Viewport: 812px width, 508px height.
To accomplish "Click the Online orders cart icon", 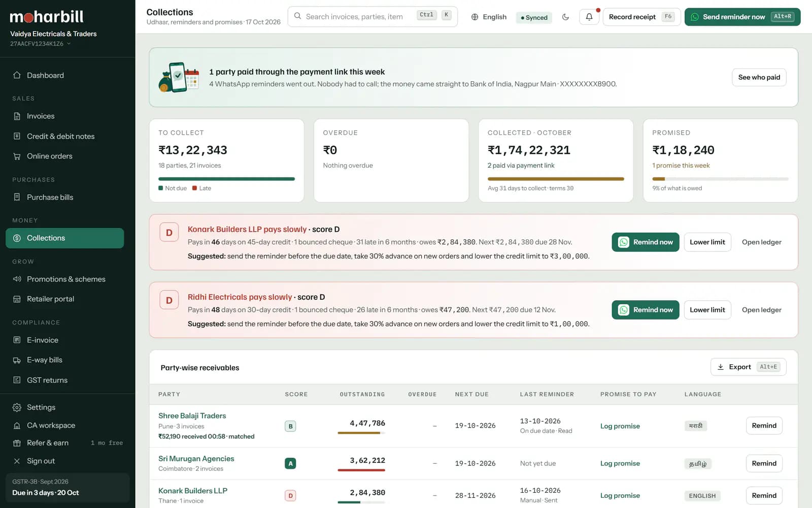I will pyautogui.click(x=17, y=156).
